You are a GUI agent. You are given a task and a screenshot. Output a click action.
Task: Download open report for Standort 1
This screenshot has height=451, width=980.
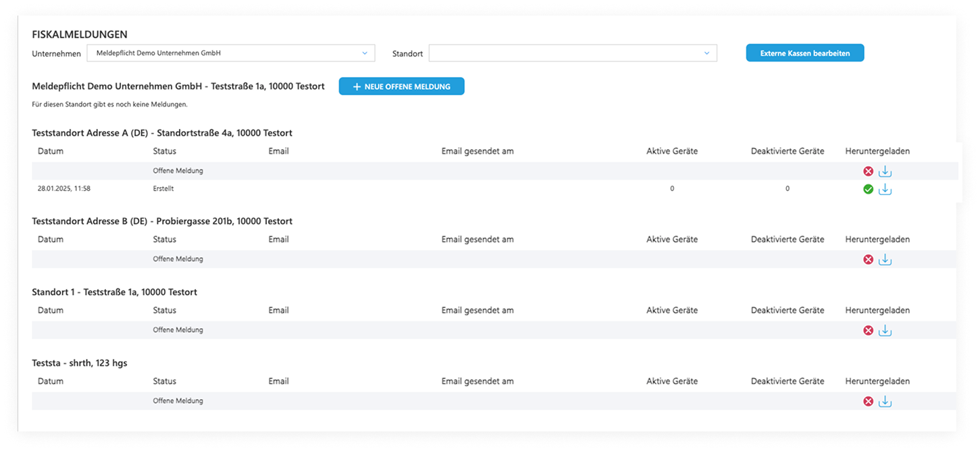point(885,331)
